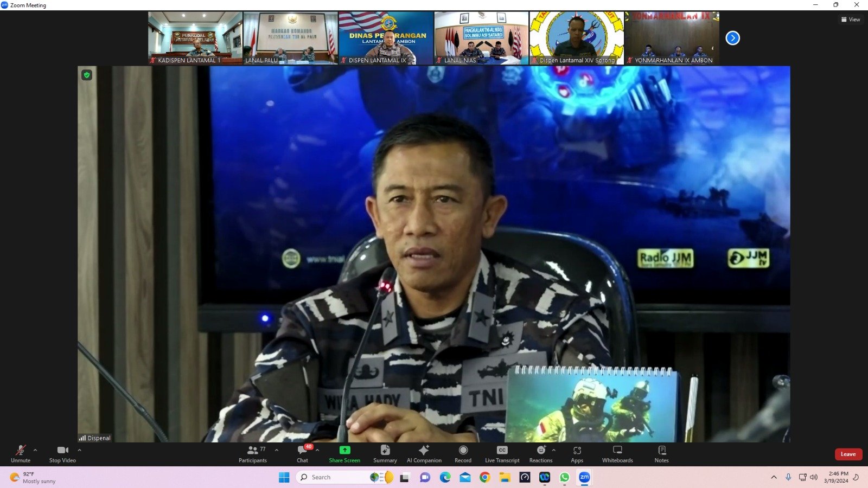
Task: Expand audio options arrow beside Unmute
Action: pyautogui.click(x=35, y=450)
